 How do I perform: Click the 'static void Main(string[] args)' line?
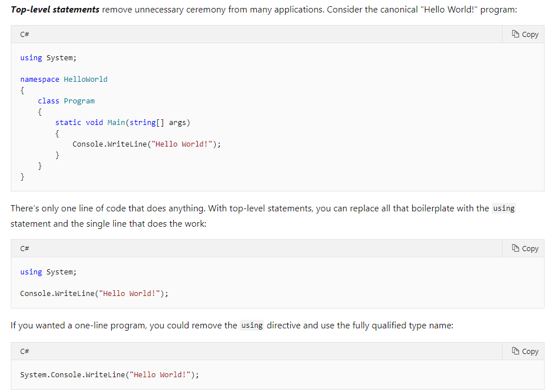click(x=123, y=123)
